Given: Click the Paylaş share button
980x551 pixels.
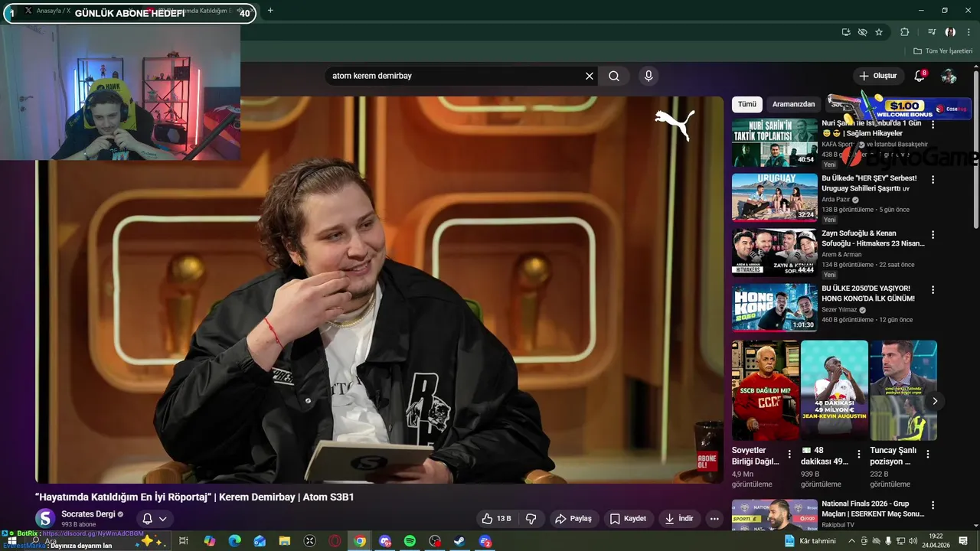Looking at the screenshot, I should (x=573, y=519).
